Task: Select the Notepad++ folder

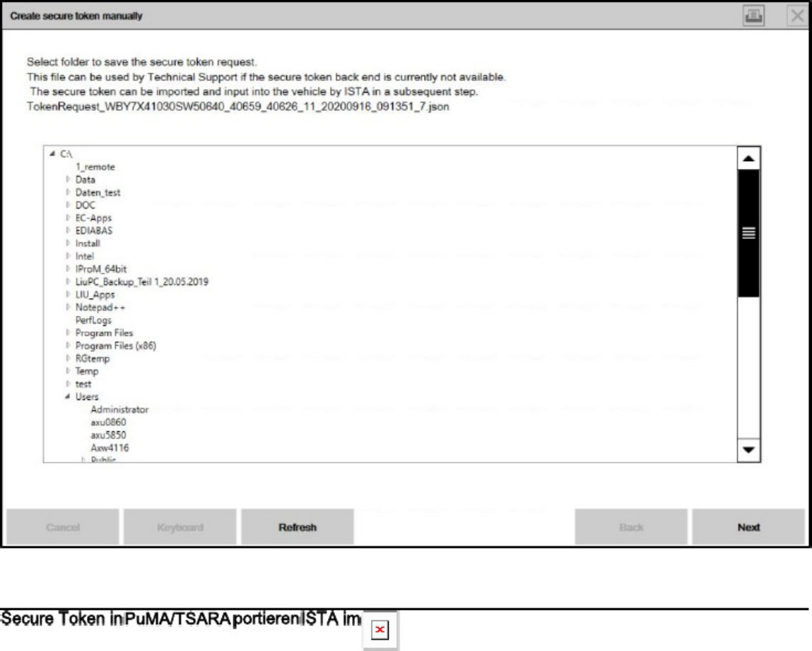Action: tap(100, 307)
